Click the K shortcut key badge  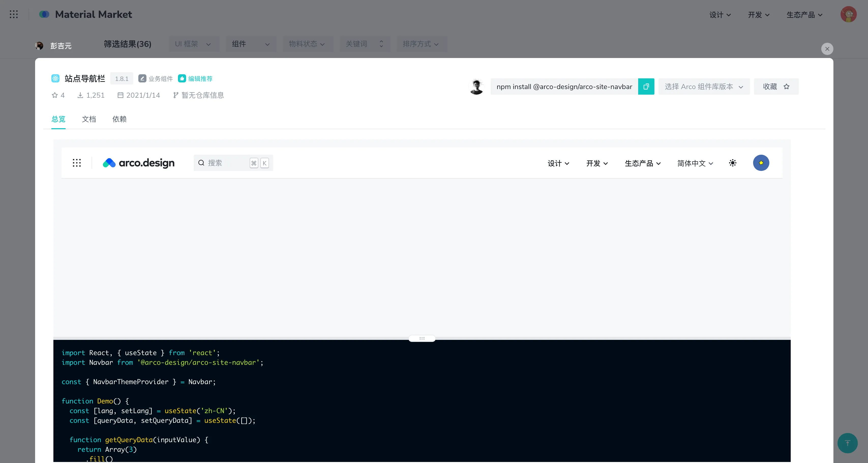coord(264,163)
